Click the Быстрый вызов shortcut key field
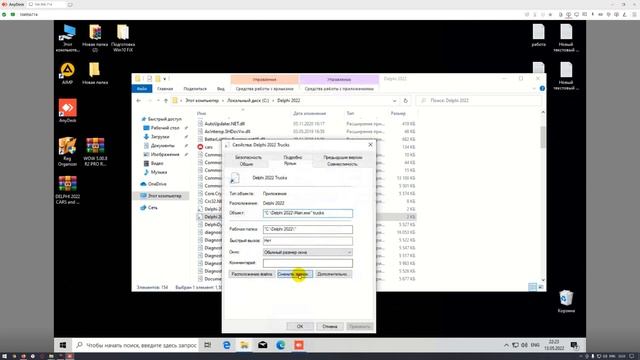This screenshot has width=640, height=360. click(x=308, y=241)
